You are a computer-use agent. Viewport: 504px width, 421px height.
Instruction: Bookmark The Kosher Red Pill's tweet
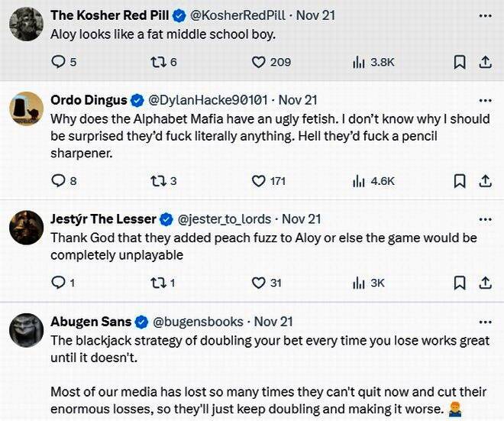point(460,63)
